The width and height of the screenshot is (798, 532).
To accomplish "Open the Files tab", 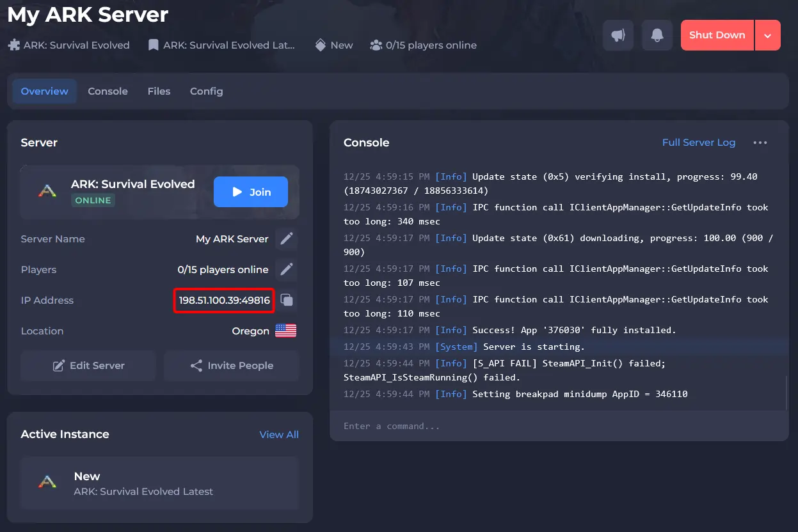I will (x=159, y=91).
